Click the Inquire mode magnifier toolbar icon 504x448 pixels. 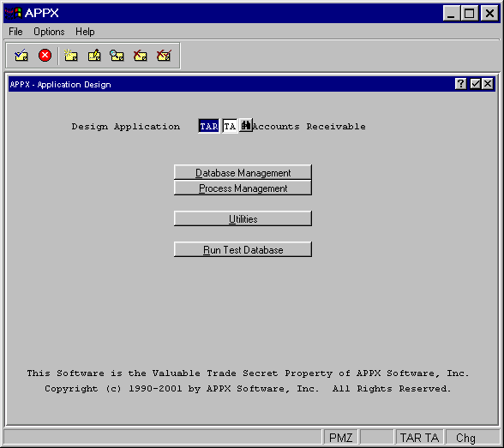(x=117, y=56)
